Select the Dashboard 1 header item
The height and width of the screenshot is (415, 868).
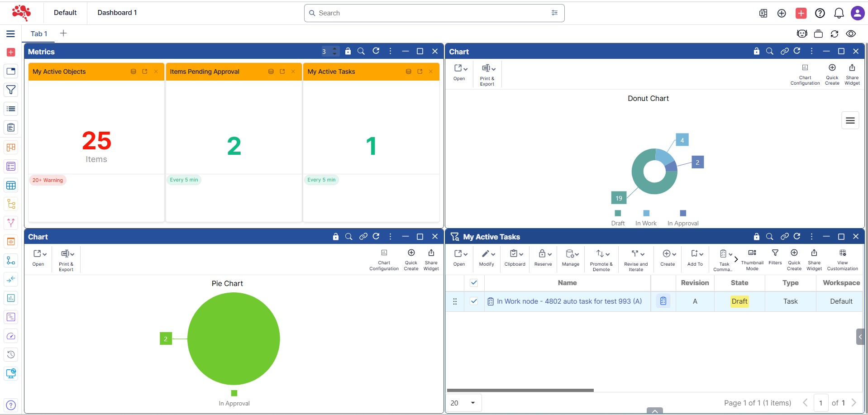(x=117, y=13)
